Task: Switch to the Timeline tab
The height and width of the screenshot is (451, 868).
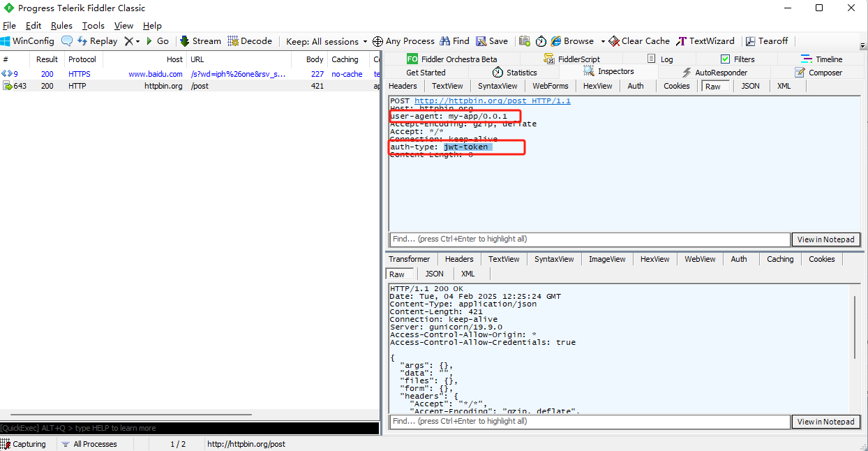Action: pyautogui.click(x=822, y=59)
